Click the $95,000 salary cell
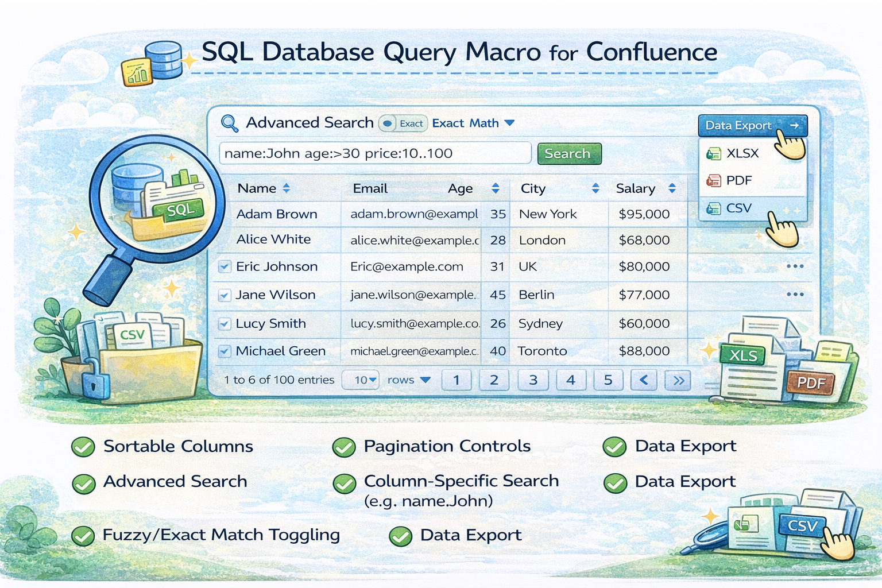The image size is (882, 588). (x=644, y=214)
